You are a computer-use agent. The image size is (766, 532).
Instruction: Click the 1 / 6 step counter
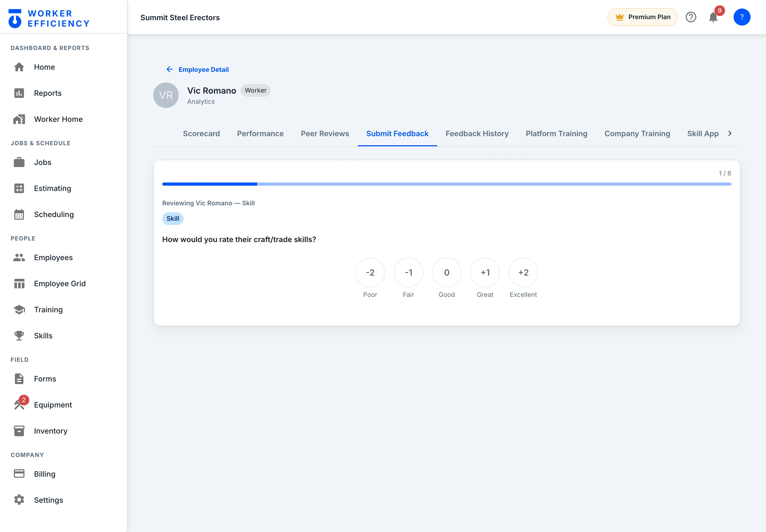pos(725,173)
